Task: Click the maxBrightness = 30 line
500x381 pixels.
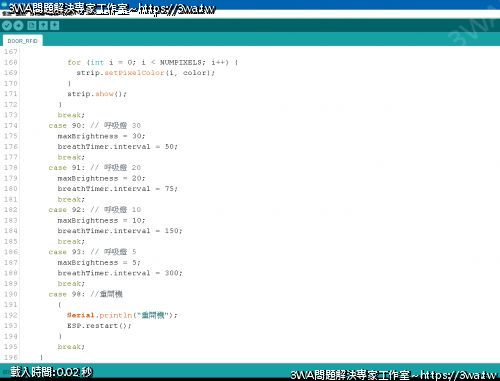Action: [101, 136]
